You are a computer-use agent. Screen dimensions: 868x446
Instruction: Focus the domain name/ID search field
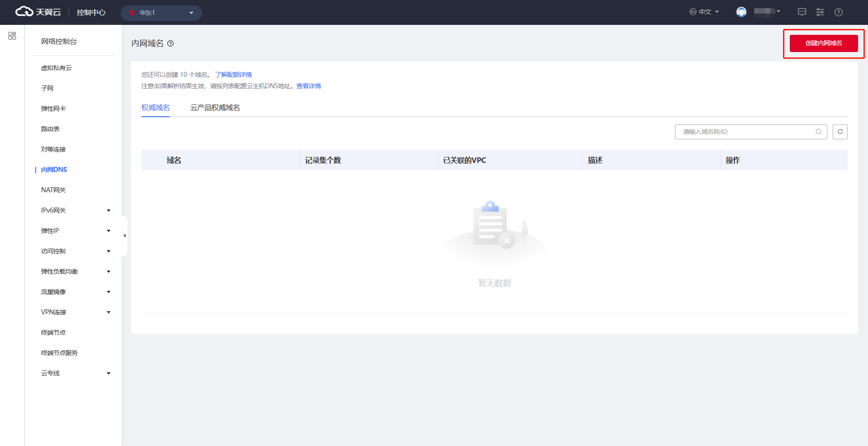(746, 132)
